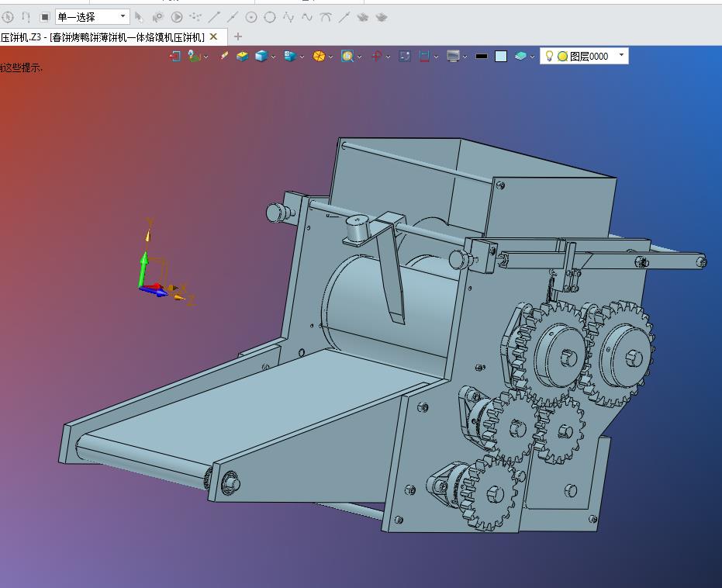
Task: Close the 压饼机.Z3 document tab
Action: click(214, 36)
